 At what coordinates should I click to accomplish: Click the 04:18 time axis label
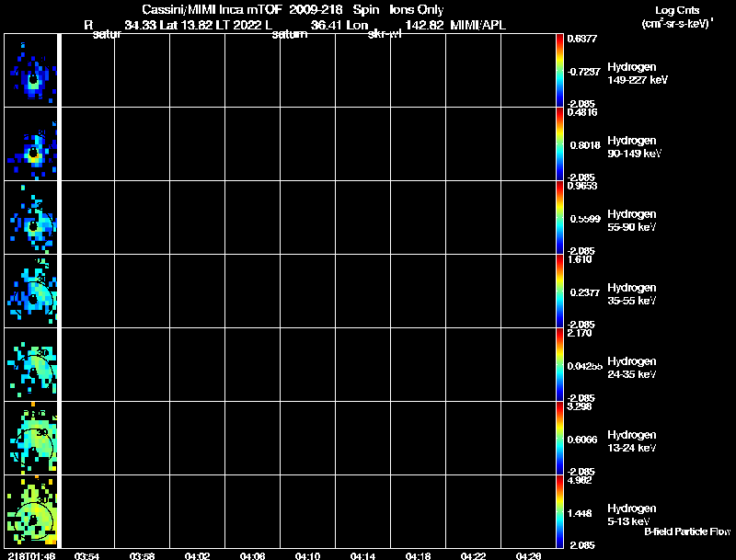(x=418, y=556)
